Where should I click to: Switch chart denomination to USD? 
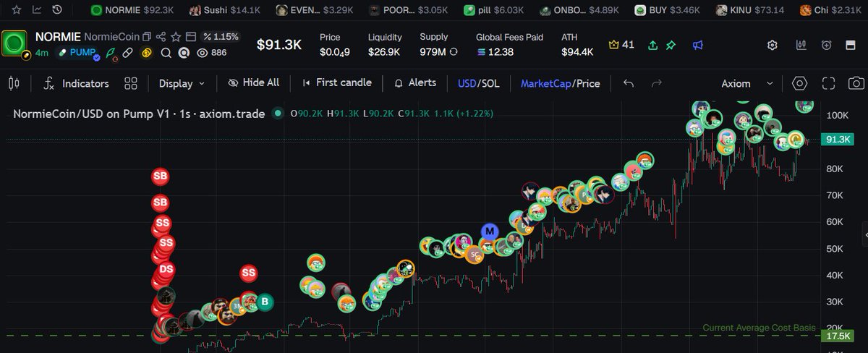467,83
